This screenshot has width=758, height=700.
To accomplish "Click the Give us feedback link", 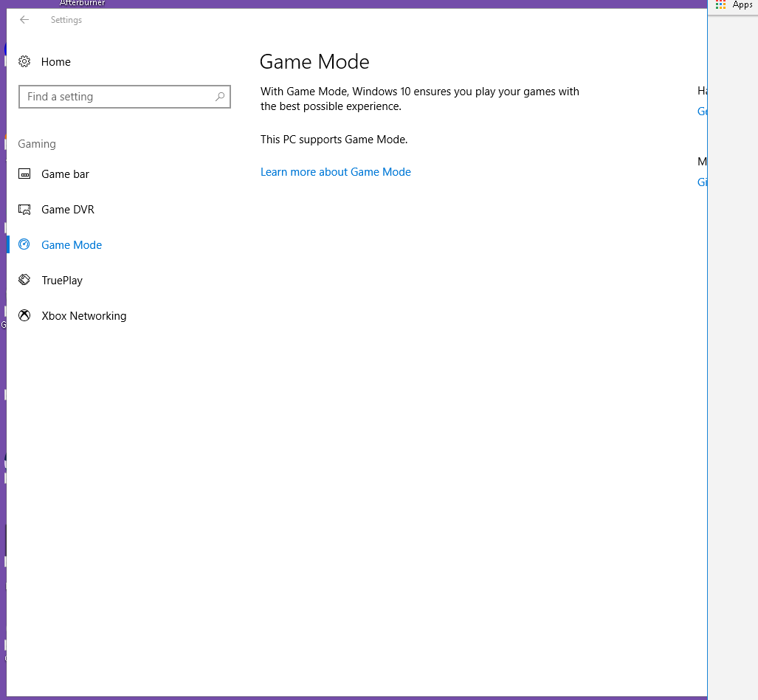I will click(702, 182).
